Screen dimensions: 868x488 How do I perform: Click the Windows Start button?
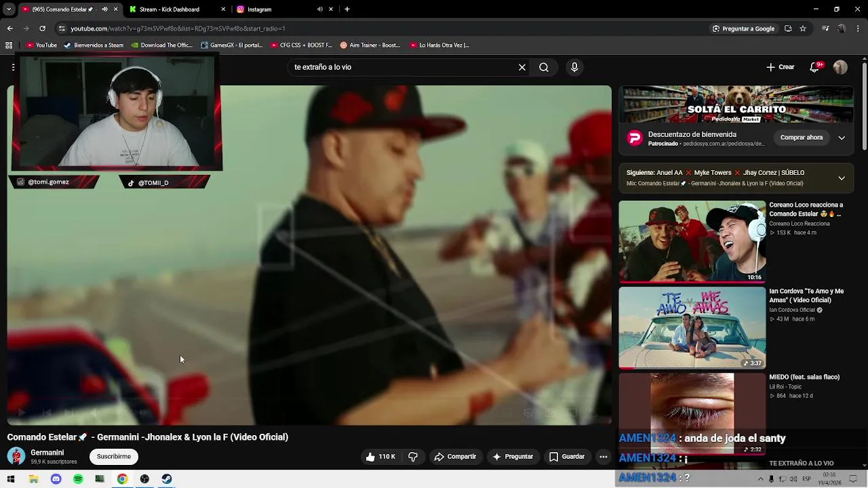(x=11, y=479)
